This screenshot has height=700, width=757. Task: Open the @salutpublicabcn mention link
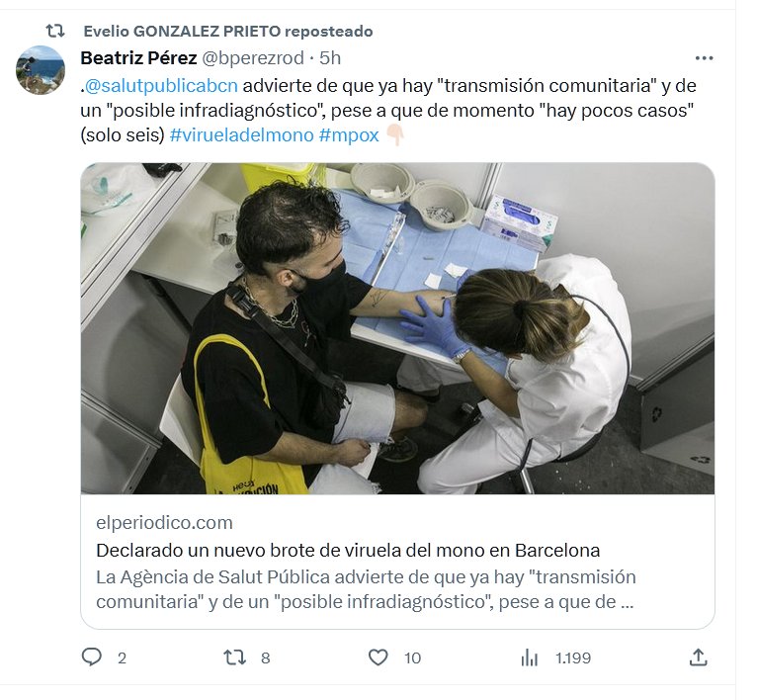(x=161, y=85)
